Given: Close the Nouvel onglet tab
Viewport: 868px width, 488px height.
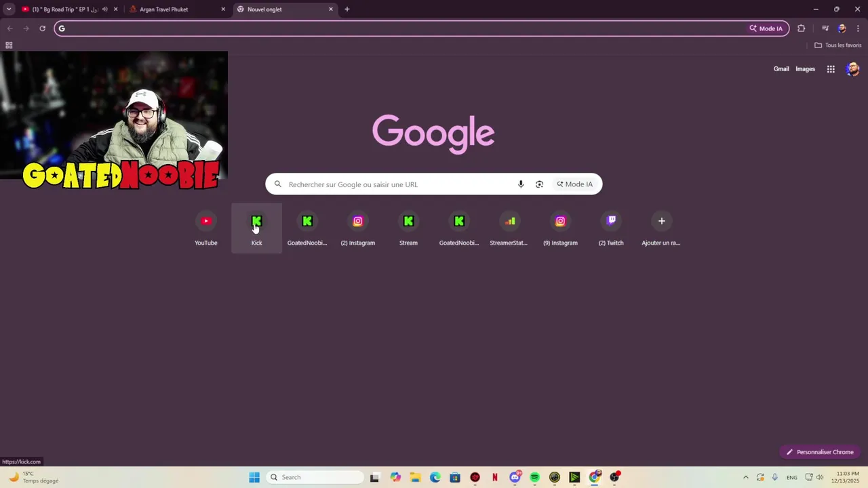Looking at the screenshot, I should pyautogui.click(x=331, y=9).
